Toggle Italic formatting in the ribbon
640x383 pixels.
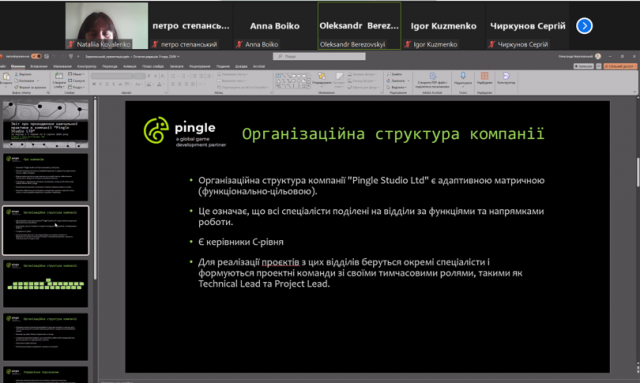pos(101,84)
